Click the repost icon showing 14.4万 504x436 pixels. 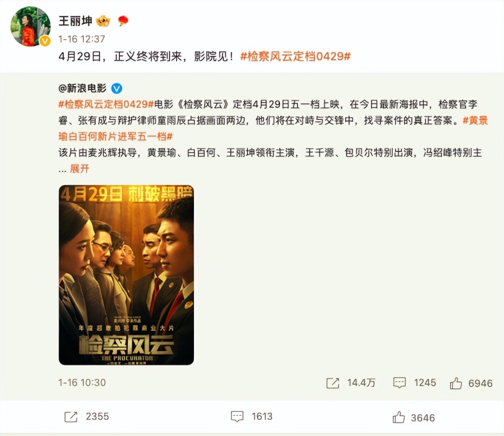pos(333,383)
